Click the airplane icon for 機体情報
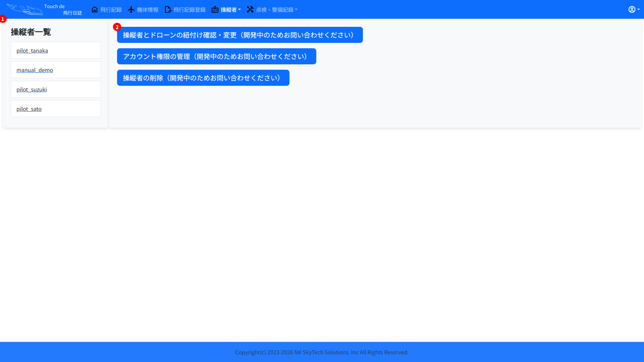Screen dimensions: 644x362 [x=131, y=9]
